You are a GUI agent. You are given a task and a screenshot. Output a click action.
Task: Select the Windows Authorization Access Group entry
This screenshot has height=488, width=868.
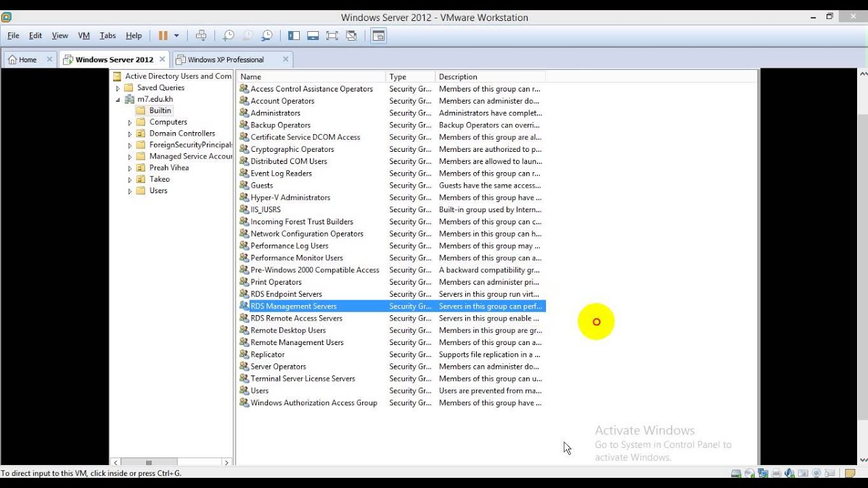391,403
